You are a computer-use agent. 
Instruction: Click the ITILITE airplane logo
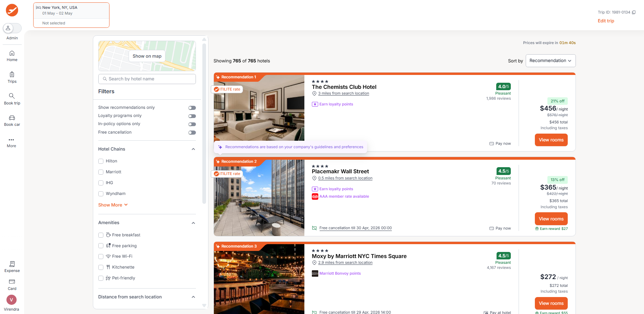coord(12,10)
